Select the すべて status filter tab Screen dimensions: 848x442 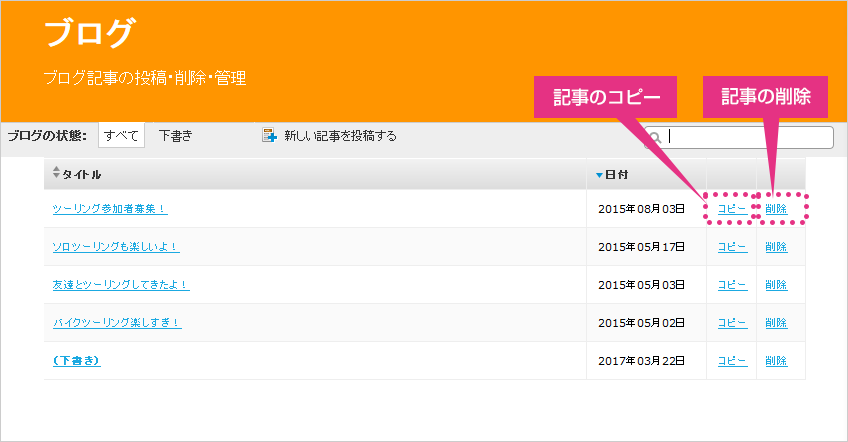pyautogui.click(x=121, y=135)
